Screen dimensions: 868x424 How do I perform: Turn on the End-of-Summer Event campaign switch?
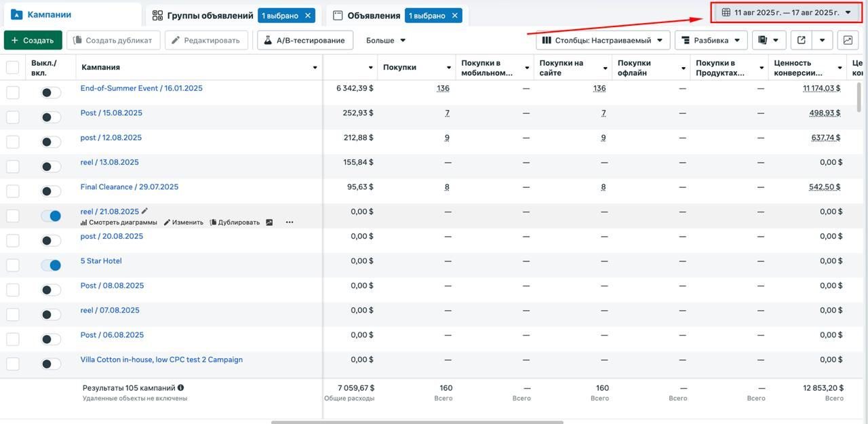pos(51,92)
